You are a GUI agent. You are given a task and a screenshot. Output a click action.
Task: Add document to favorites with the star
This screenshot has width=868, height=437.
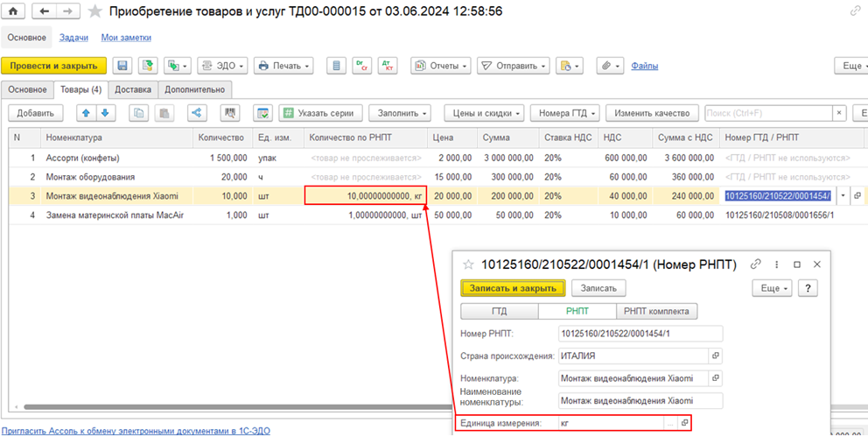(x=95, y=11)
